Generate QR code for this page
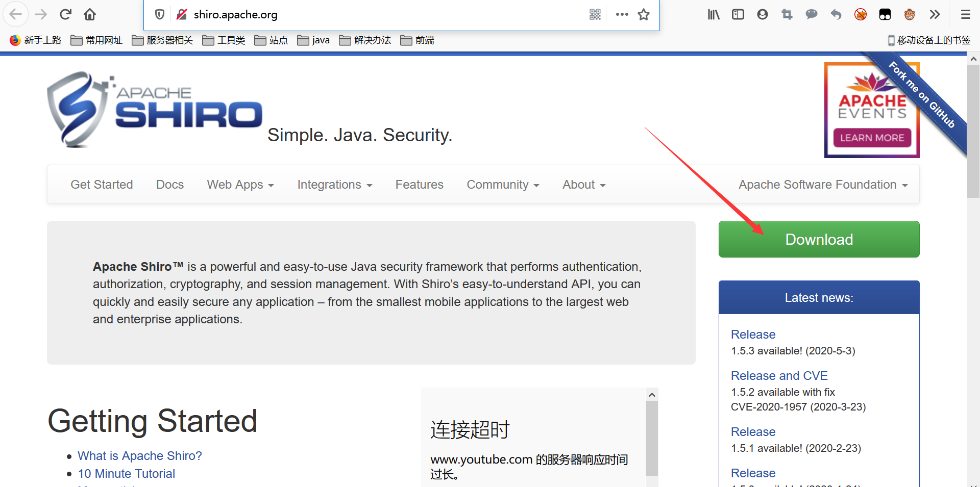The height and width of the screenshot is (487, 980). 595,14
